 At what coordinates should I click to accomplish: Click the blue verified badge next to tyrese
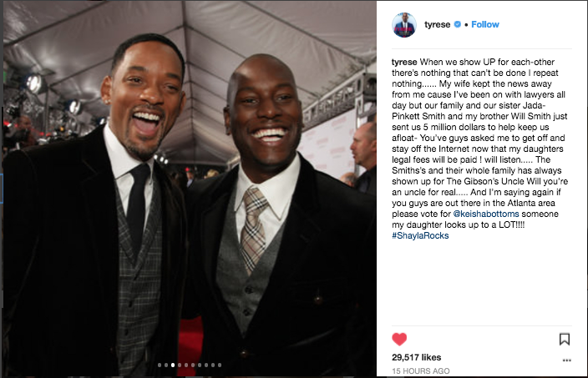point(458,24)
